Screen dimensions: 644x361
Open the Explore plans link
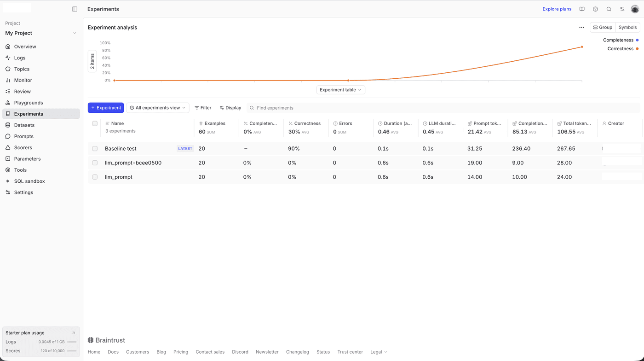pos(557,9)
